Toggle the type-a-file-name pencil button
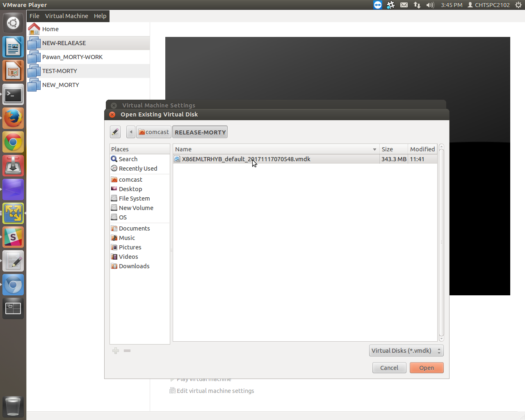 [x=115, y=132]
